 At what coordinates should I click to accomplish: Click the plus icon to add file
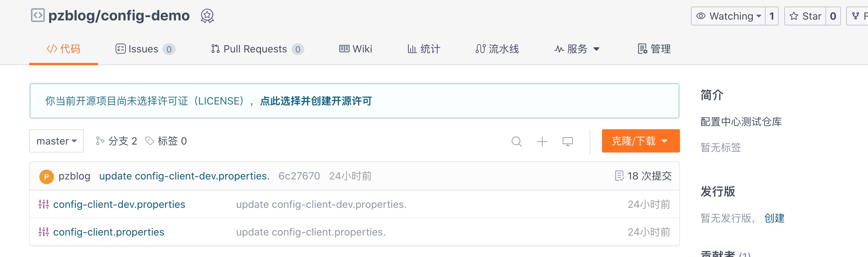542,141
